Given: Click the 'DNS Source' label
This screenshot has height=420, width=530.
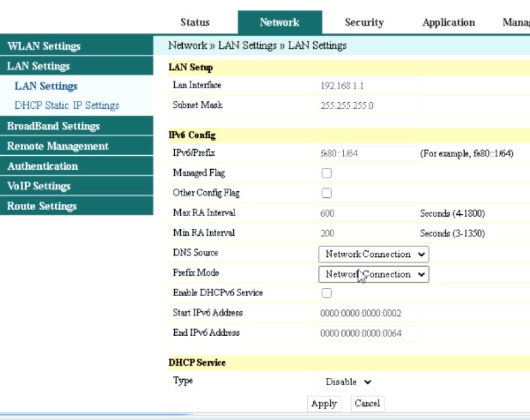Looking at the screenshot, I should coord(196,253).
